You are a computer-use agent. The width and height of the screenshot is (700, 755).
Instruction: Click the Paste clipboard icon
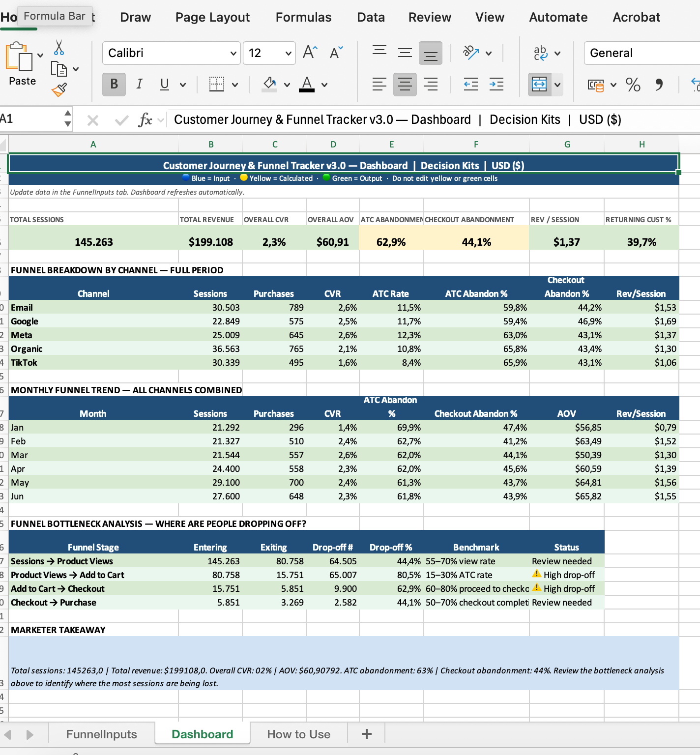pyautogui.click(x=19, y=57)
